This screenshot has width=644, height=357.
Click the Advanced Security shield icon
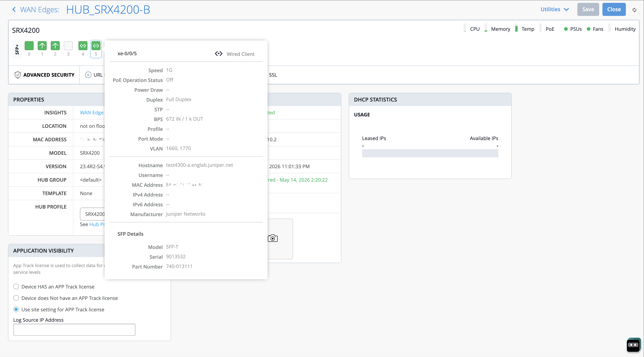(18, 75)
